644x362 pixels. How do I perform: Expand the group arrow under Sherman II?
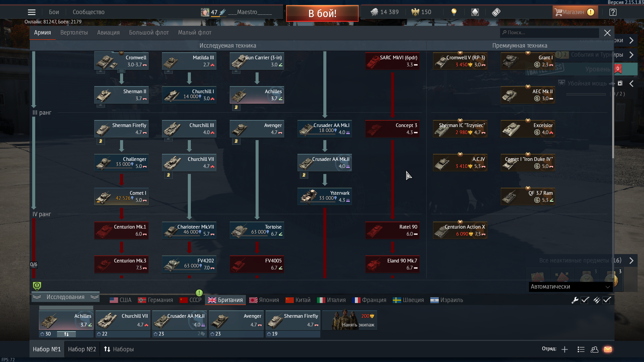101,105
